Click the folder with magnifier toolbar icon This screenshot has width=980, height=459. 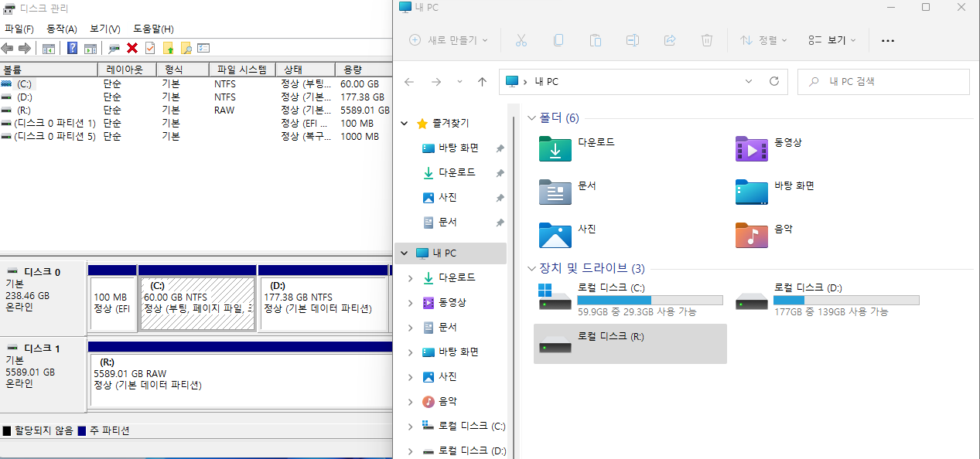[186, 48]
